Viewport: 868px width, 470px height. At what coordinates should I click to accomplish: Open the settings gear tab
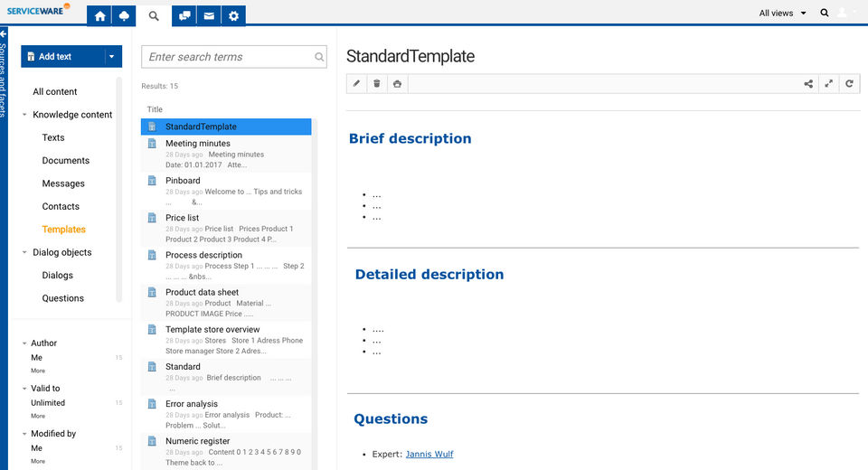click(233, 15)
